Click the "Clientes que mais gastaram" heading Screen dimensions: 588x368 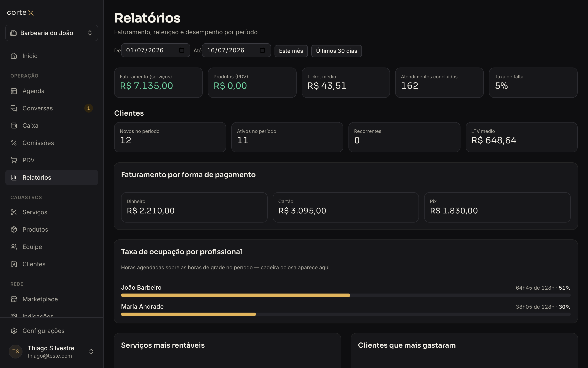point(407,345)
